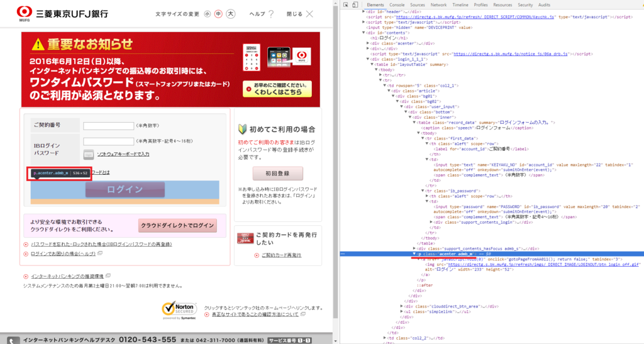Click the green beginner mark icon

tap(242, 130)
